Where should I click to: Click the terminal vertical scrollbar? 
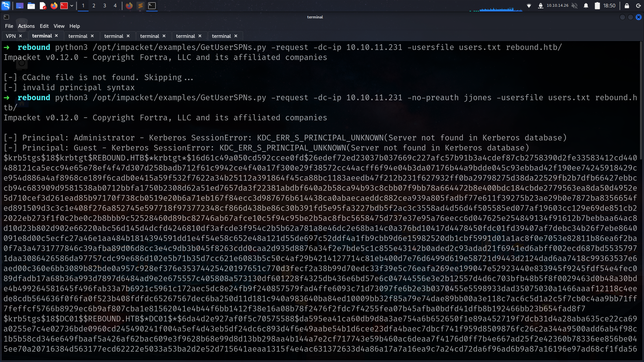[641, 101]
